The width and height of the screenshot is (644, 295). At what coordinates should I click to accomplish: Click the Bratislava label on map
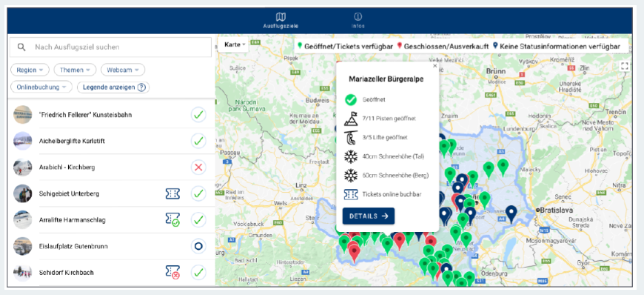tap(555, 210)
